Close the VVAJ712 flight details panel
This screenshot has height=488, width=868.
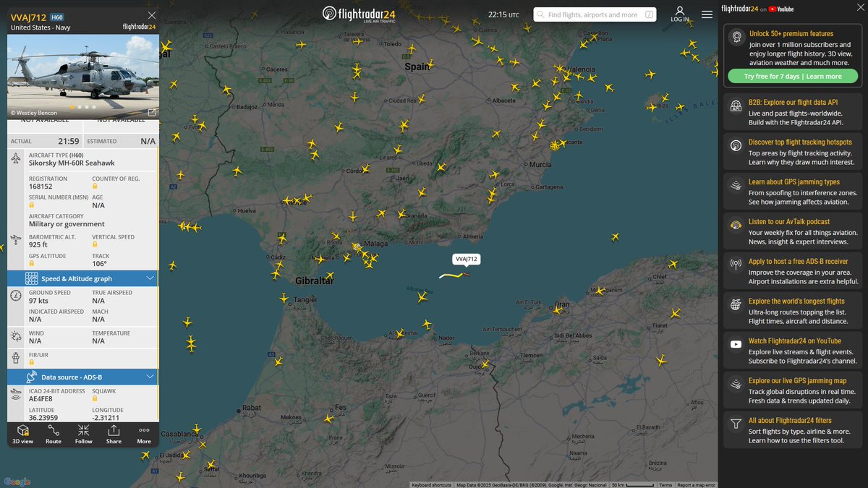click(x=151, y=15)
